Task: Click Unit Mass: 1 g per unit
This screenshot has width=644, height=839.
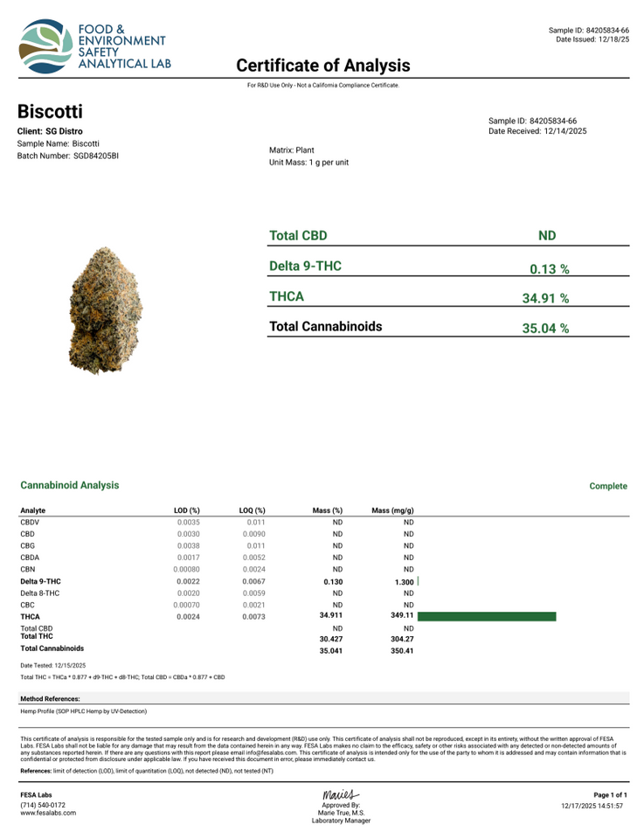Action: [x=308, y=163]
